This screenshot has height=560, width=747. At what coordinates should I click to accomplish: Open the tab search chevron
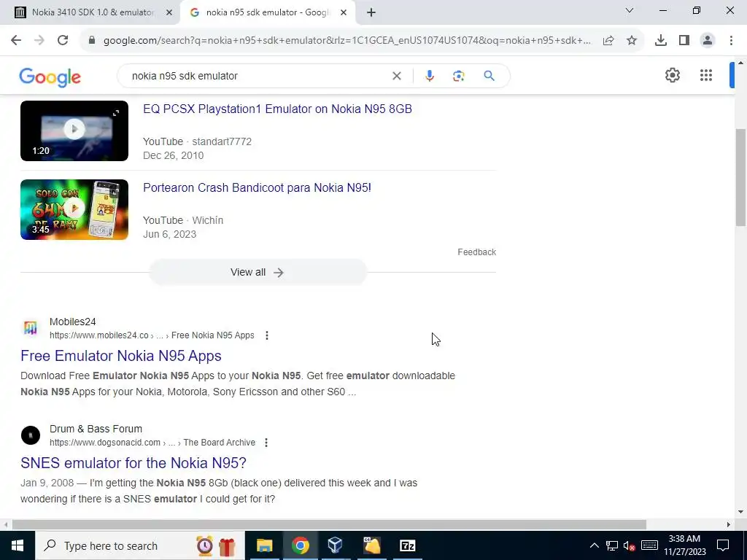[x=630, y=10]
